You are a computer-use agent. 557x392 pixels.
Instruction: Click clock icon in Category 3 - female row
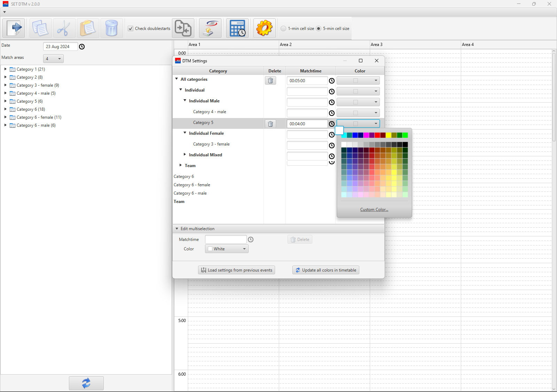(x=332, y=146)
